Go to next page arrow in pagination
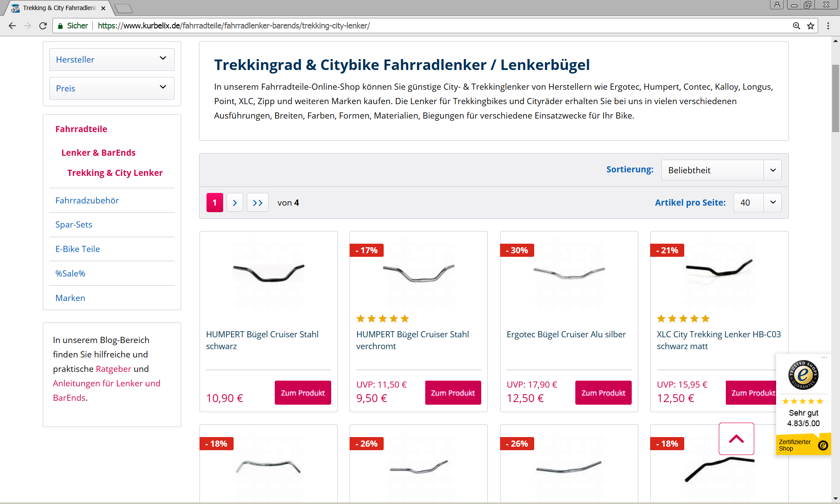This screenshot has width=840, height=504. [x=235, y=203]
